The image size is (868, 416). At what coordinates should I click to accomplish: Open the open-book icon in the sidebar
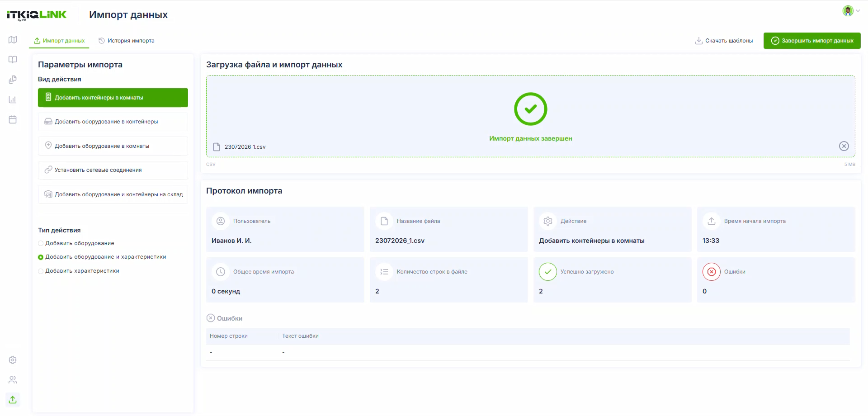(13, 60)
